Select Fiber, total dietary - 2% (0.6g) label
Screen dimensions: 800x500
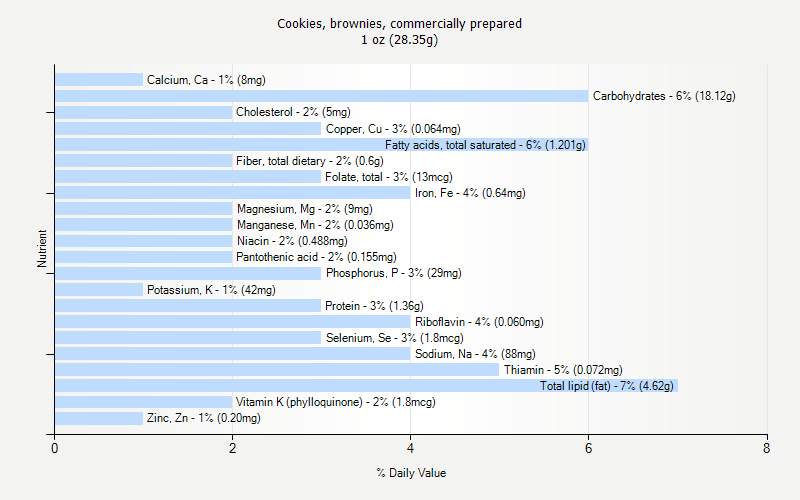[x=310, y=161]
